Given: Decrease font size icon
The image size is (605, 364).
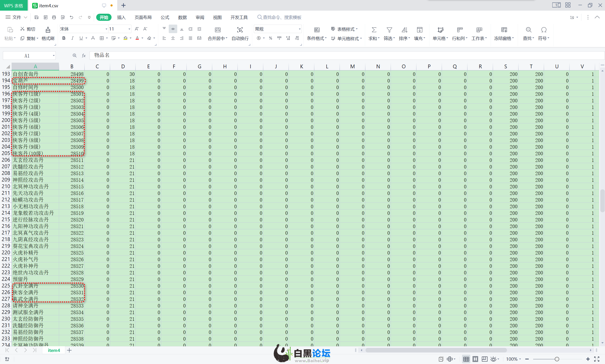Looking at the screenshot, I should pos(145,29).
